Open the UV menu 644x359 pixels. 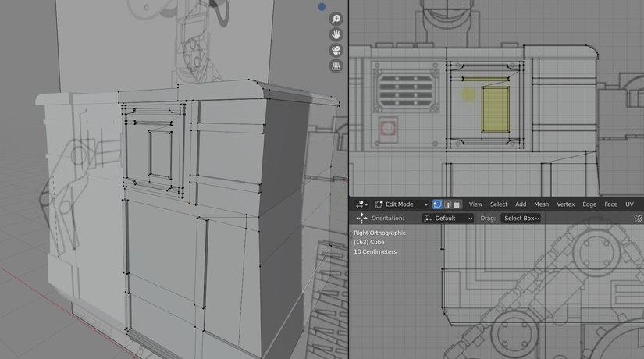pyautogui.click(x=629, y=204)
